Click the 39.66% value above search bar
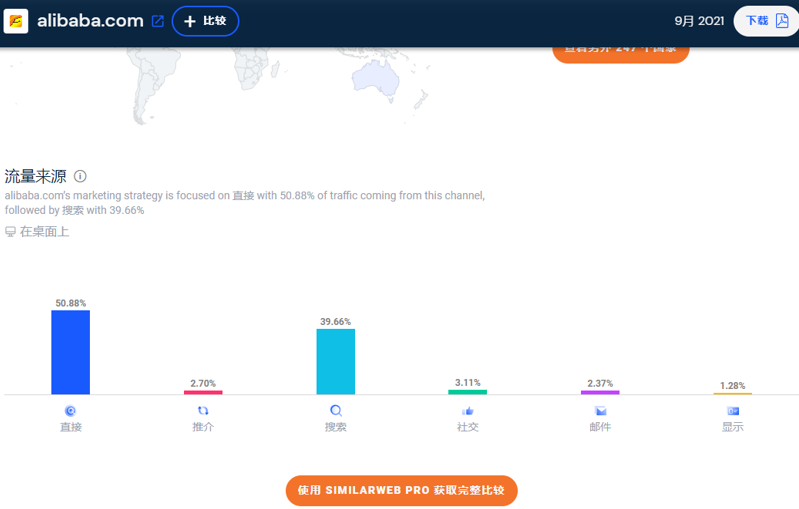This screenshot has height=509, width=799. [x=335, y=322]
